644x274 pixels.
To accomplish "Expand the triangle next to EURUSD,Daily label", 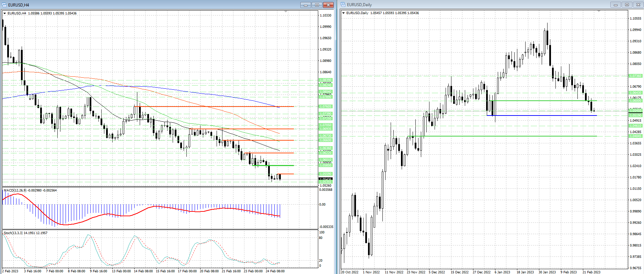I will pos(344,13).
